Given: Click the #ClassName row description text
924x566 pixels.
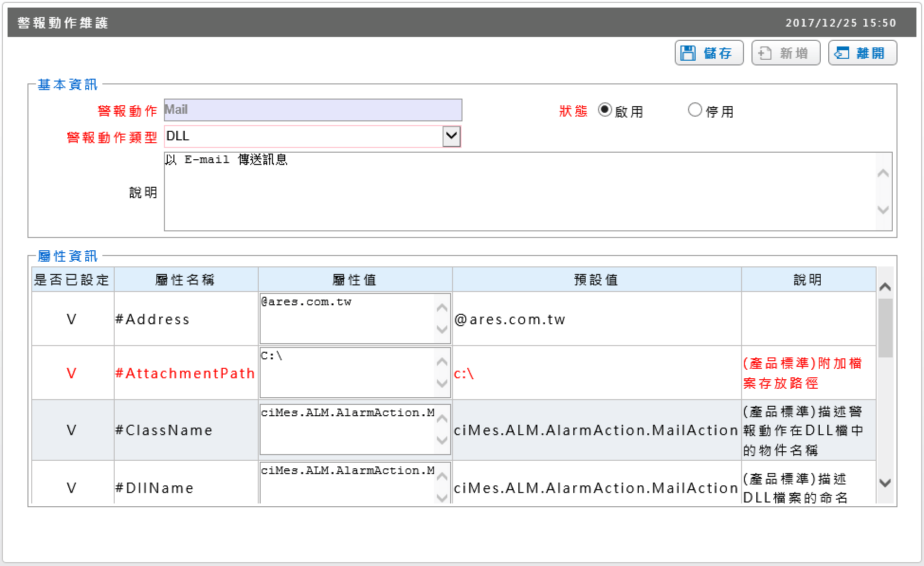Looking at the screenshot, I should pyautogui.click(x=804, y=430).
